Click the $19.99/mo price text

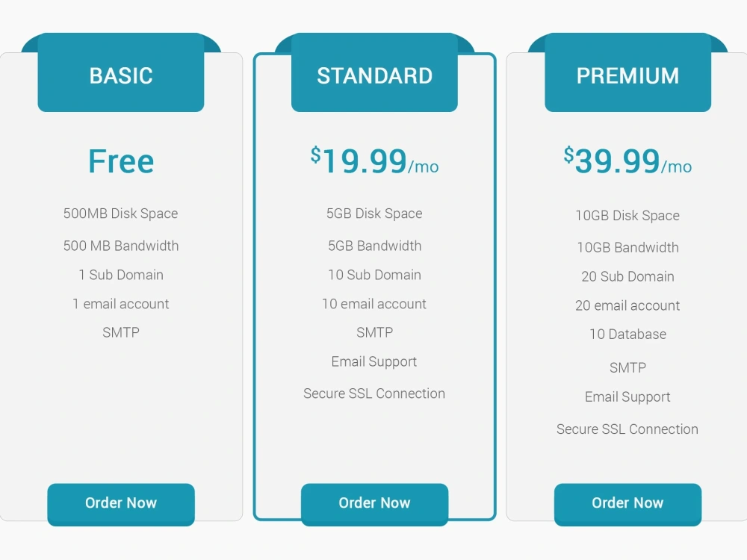point(374,161)
